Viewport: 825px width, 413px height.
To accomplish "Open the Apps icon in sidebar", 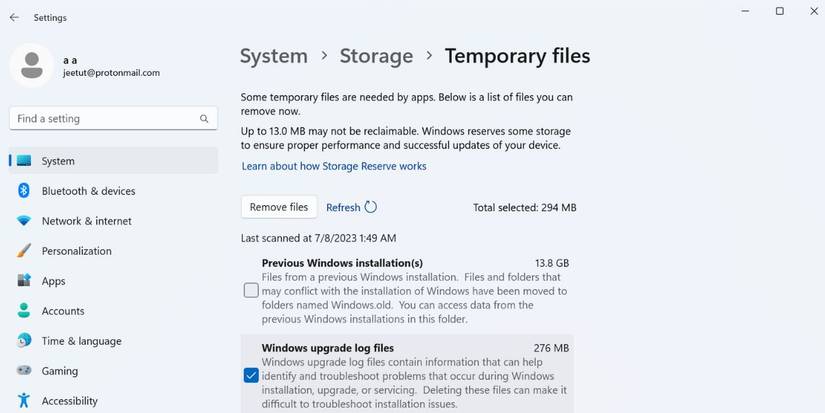I will point(24,281).
